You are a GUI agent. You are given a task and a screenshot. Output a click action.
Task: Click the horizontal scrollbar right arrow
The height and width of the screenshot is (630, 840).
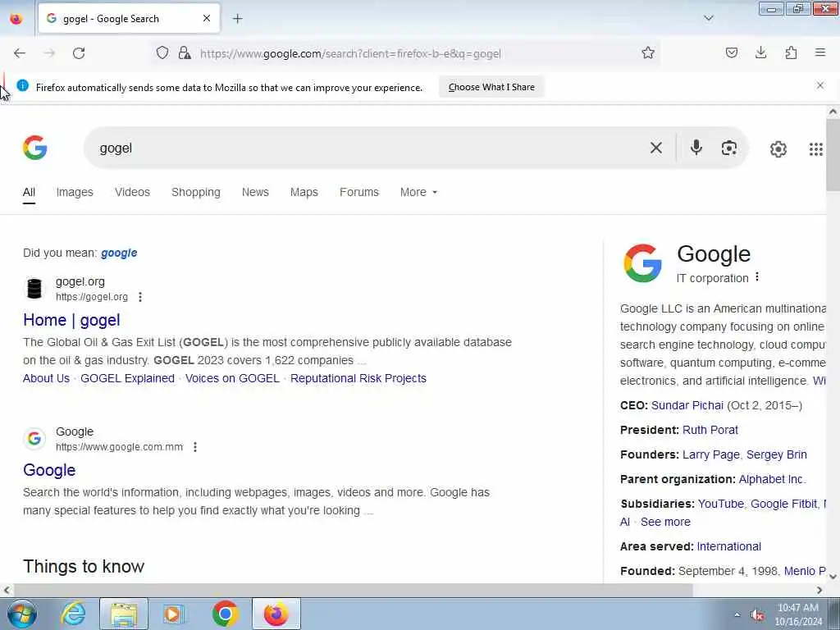point(819,590)
